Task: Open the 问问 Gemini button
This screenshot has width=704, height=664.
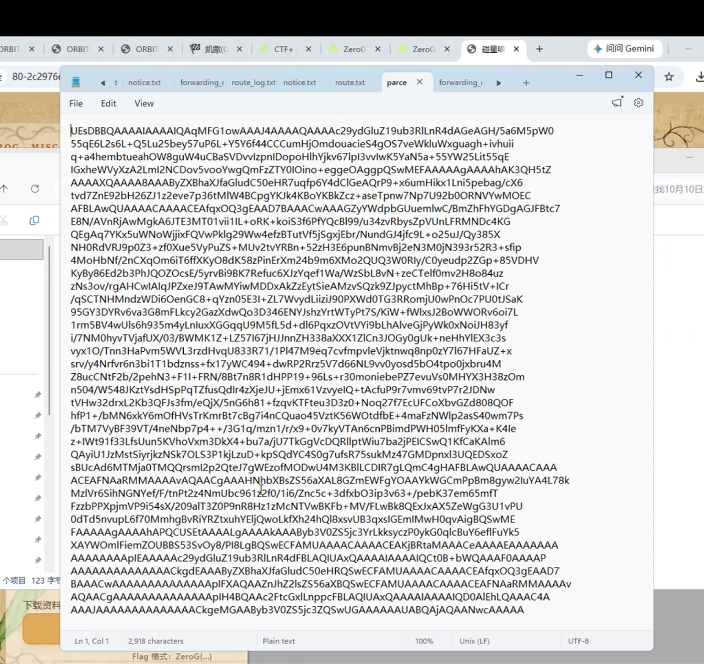Action: click(625, 48)
